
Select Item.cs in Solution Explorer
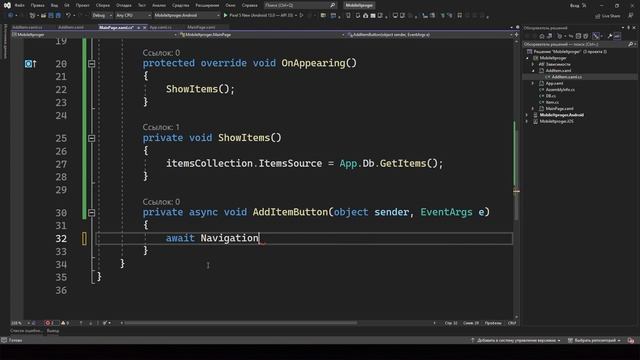click(x=552, y=102)
